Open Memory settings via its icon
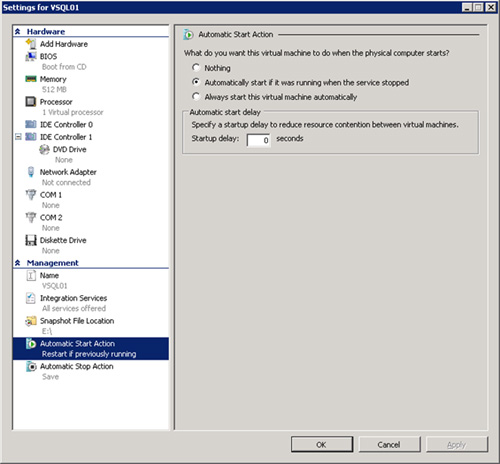The width and height of the screenshot is (500, 464). pyautogui.click(x=31, y=79)
